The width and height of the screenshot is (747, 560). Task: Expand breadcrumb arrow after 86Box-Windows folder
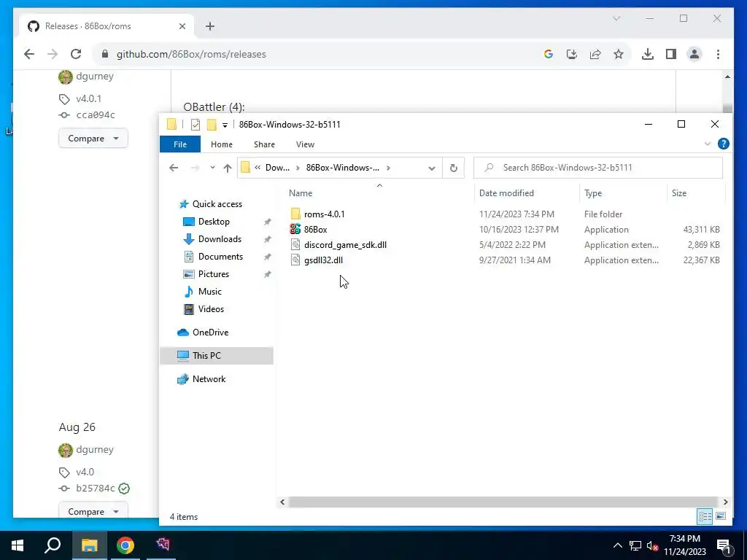tap(389, 168)
